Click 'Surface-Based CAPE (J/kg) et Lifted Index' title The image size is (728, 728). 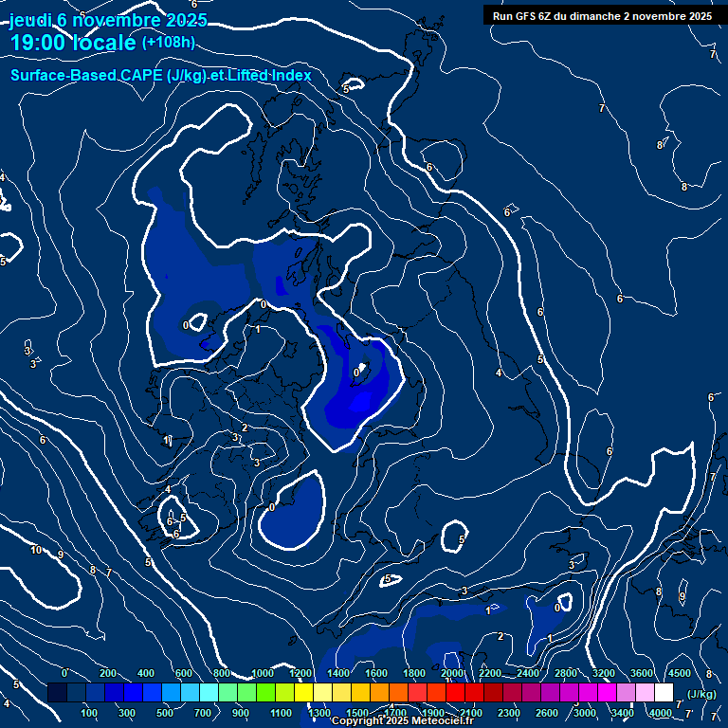160,75
